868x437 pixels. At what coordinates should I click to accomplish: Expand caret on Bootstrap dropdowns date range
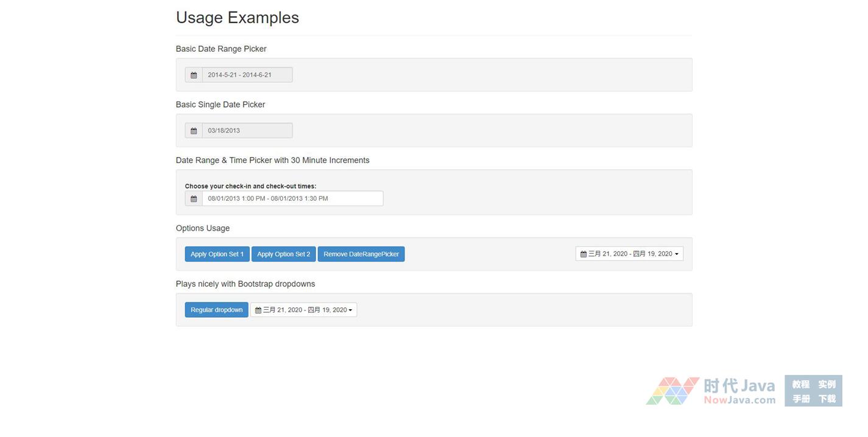pos(350,310)
